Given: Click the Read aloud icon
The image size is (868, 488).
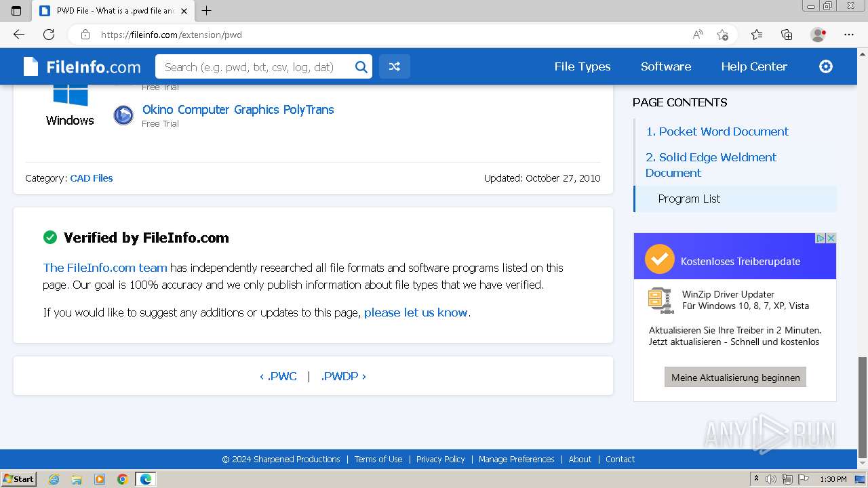Looking at the screenshot, I should click(x=698, y=35).
